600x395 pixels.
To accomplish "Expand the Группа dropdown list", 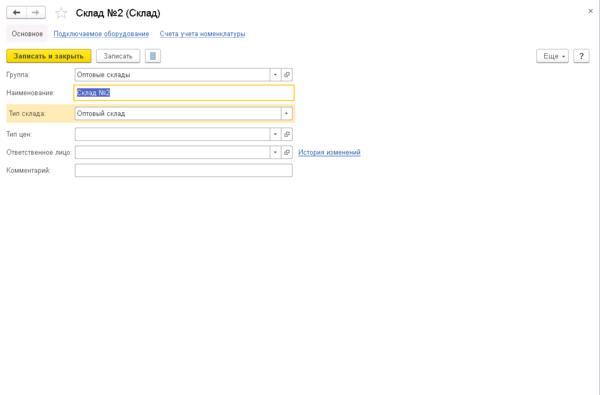I will [x=276, y=75].
